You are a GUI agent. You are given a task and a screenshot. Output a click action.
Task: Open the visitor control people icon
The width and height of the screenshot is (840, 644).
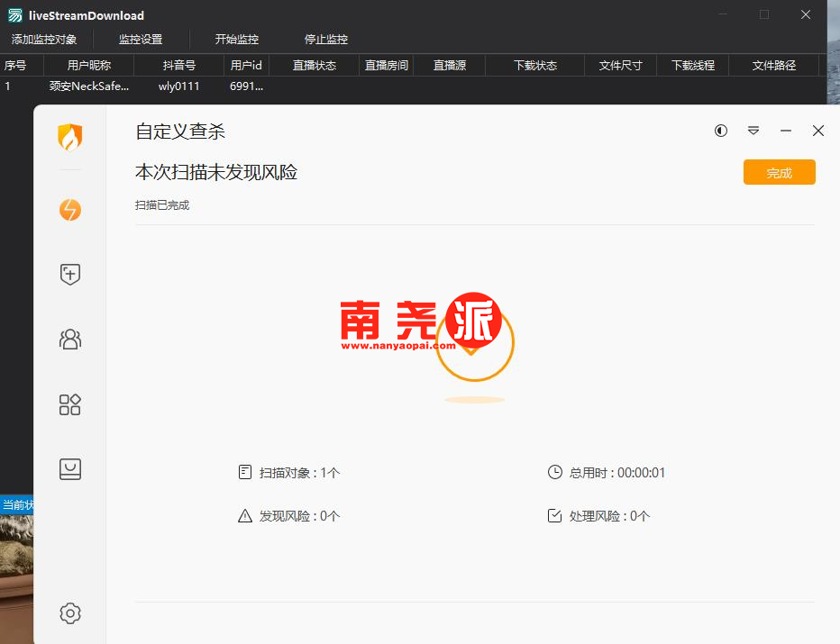coord(70,340)
